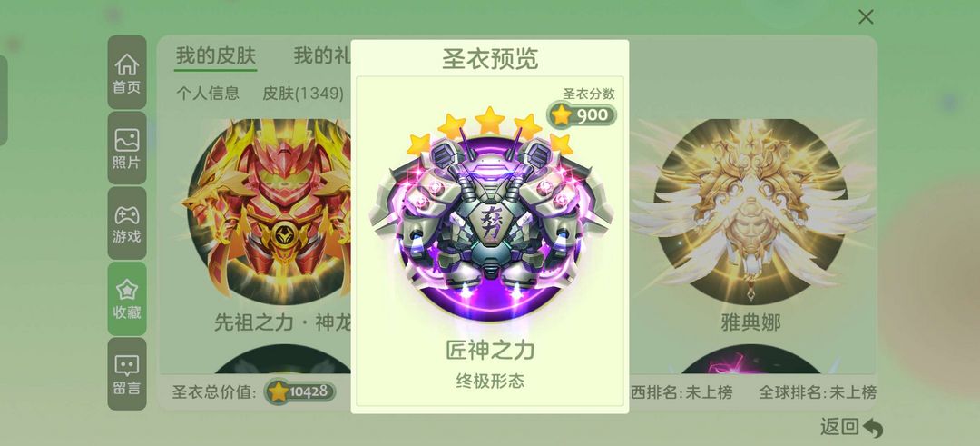Screen dimensions: 980x446
Task: Select the 收藏 collection sidebar icon
Action: tap(127, 299)
